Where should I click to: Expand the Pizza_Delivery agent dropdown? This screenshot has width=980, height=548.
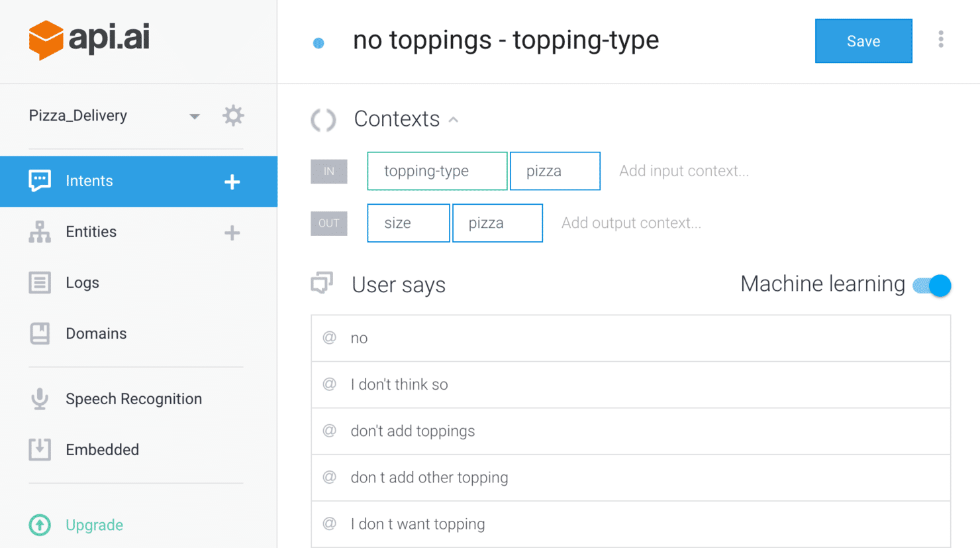194,117
